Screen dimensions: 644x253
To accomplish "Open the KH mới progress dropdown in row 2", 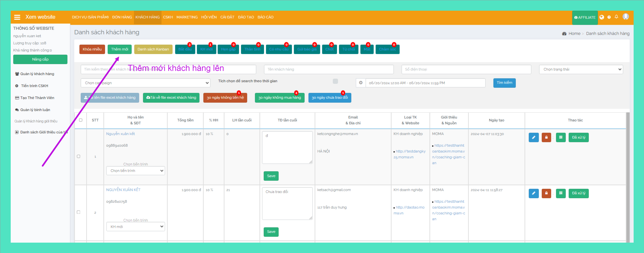I will (x=136, y=227).
